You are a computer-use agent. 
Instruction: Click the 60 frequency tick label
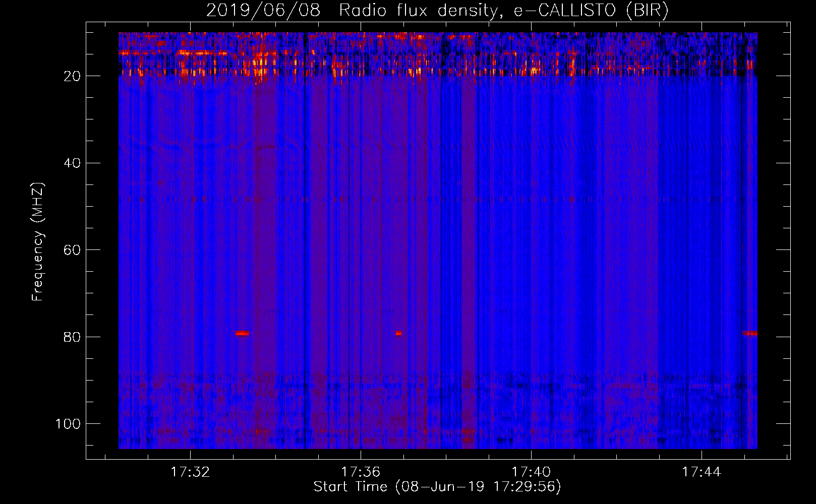pyautogui.click(x=73, y=250)
